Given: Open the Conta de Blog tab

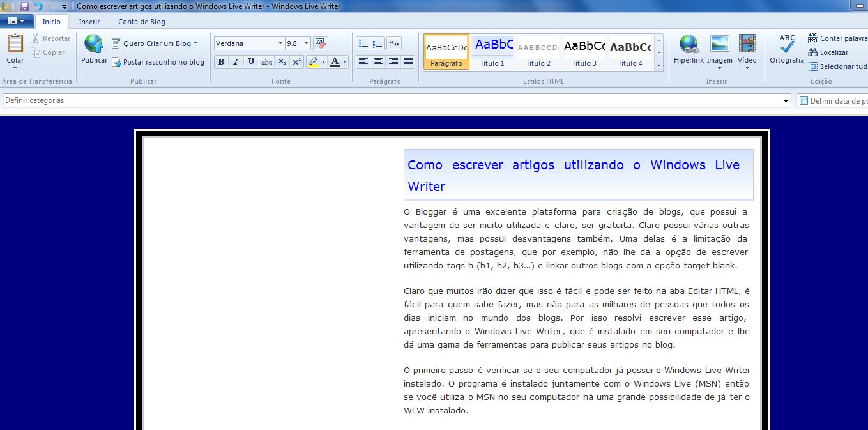Looking at the screenshot, I should 142,22.
